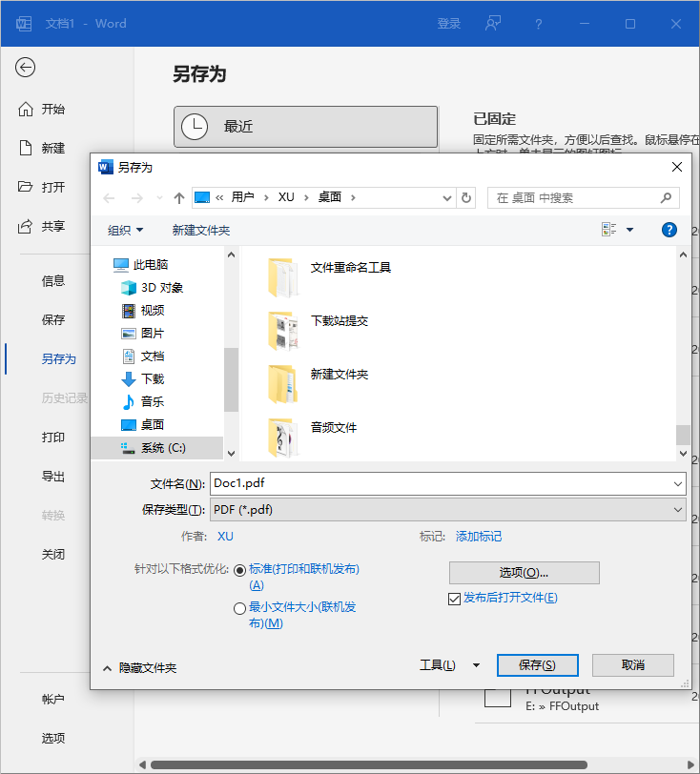This screenshot has height=774, width=700.
Task: Open the 保存类型 PDF combo box
Action: (x=448, y=509)
